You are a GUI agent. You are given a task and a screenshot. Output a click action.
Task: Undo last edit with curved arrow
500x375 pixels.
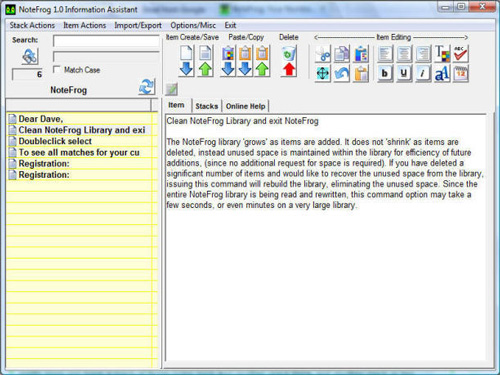pos(342,73)
